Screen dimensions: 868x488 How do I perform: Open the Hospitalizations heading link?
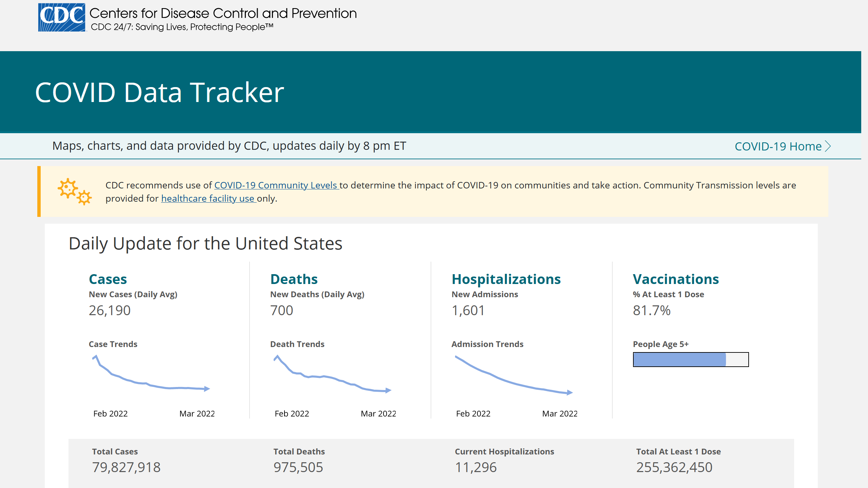506,279
